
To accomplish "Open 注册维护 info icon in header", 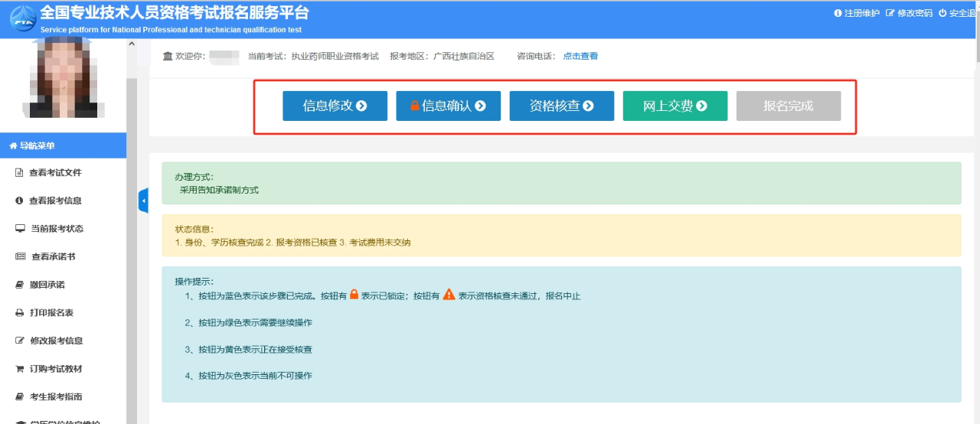I will point(838,13).
